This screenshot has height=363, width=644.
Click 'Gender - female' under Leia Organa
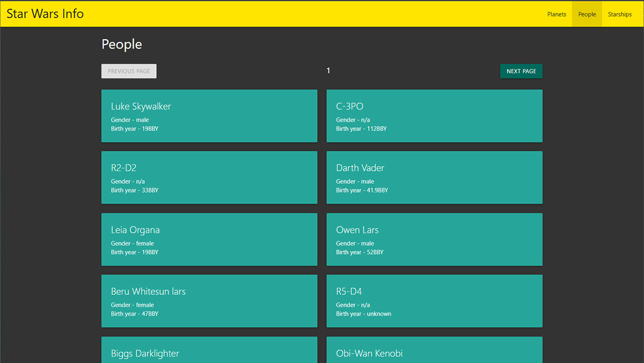pyautogui.click(x=133, y=244)
